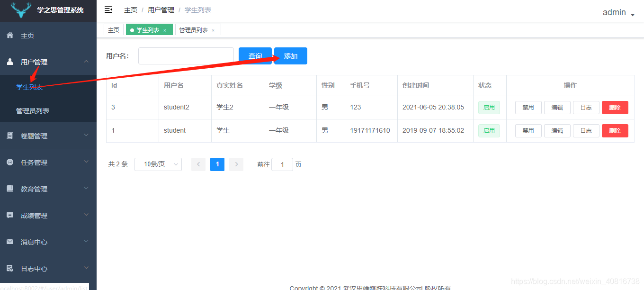
Task: Expand the 卷题管理 menu chevron
Action: tap(86, 135)
